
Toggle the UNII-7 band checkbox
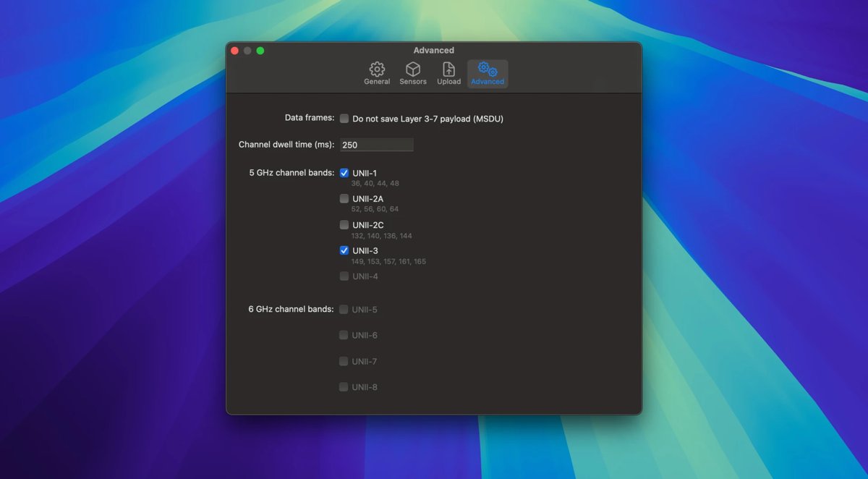click(344, 361)
